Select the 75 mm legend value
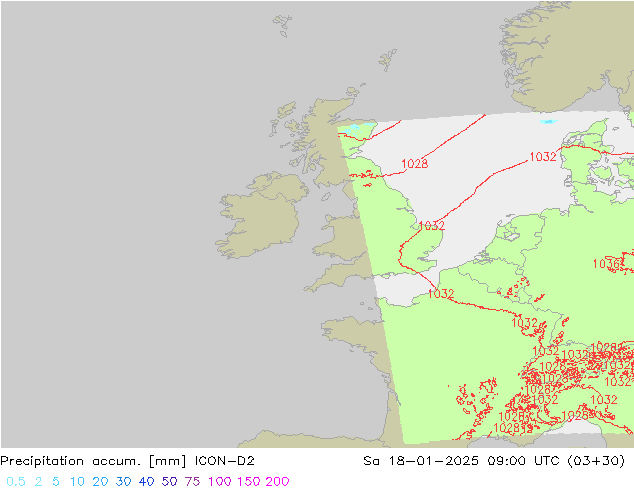 (192, 481)
